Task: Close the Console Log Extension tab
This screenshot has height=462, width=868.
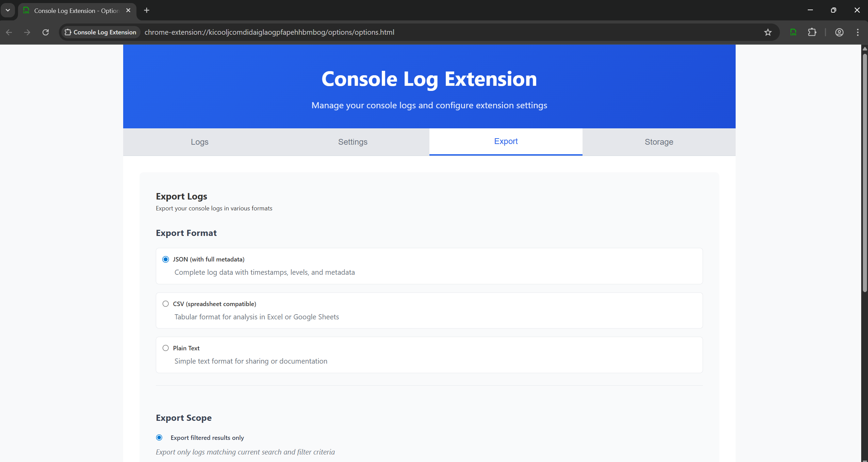Action: pyautogui.click(x=128, y=11)
